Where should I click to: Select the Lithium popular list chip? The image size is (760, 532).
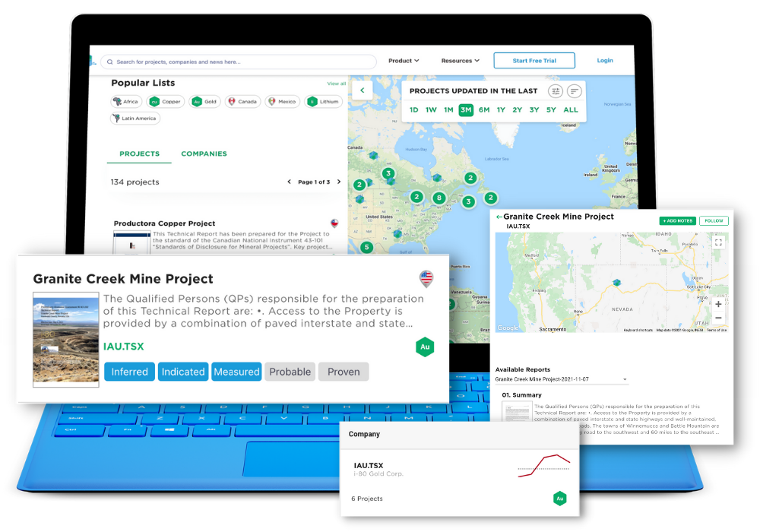click(323, 102)
